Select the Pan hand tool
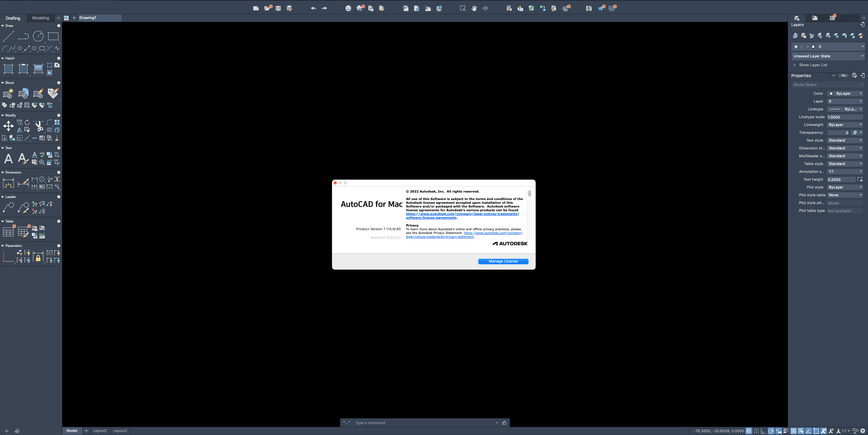Viewport: 868px width, 435px height. [x=474, y=8]
